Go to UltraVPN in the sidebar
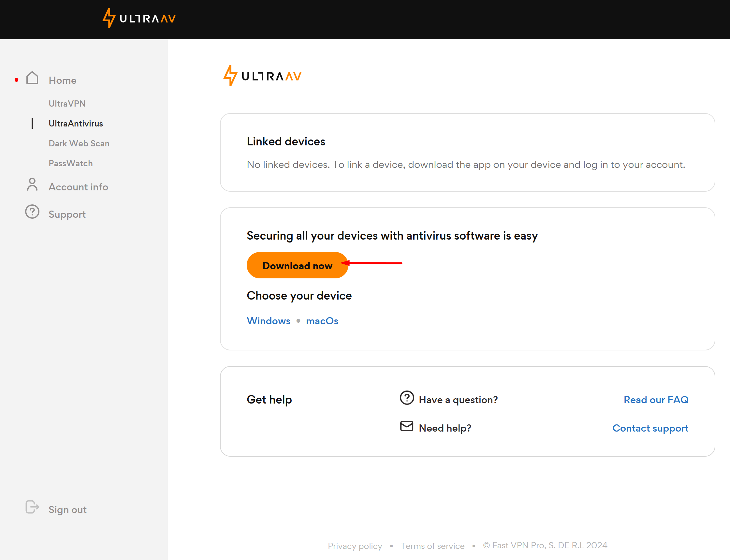The image size is (730, 560). point(67,104)
